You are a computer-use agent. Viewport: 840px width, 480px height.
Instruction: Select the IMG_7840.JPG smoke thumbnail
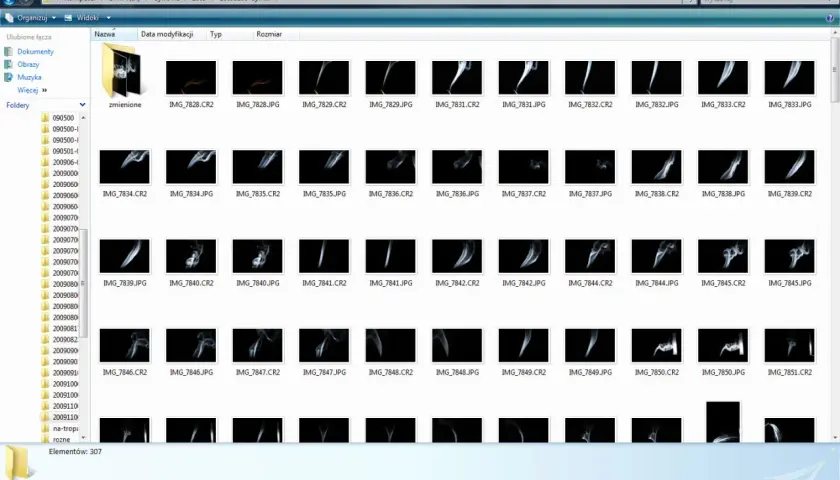point(258,256)
